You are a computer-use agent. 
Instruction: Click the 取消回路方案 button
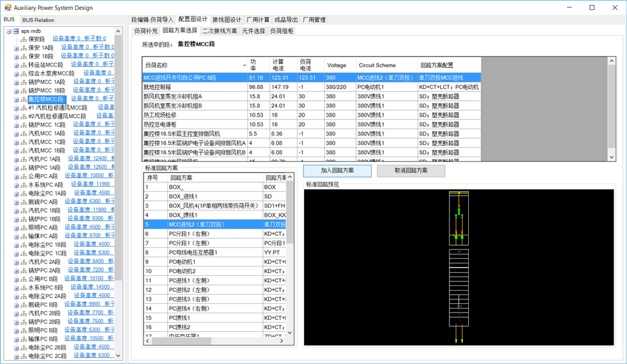pos(411,171)
